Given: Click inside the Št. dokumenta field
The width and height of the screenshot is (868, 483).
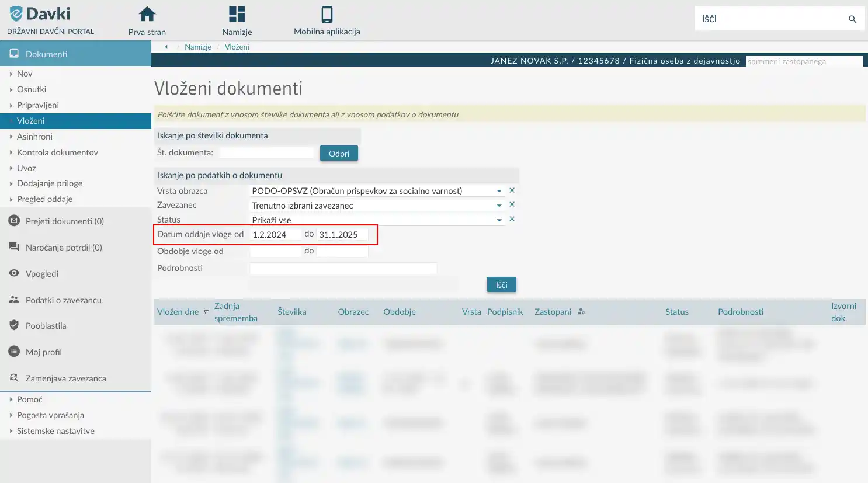Looking at the screenshot, I should 266,152.
